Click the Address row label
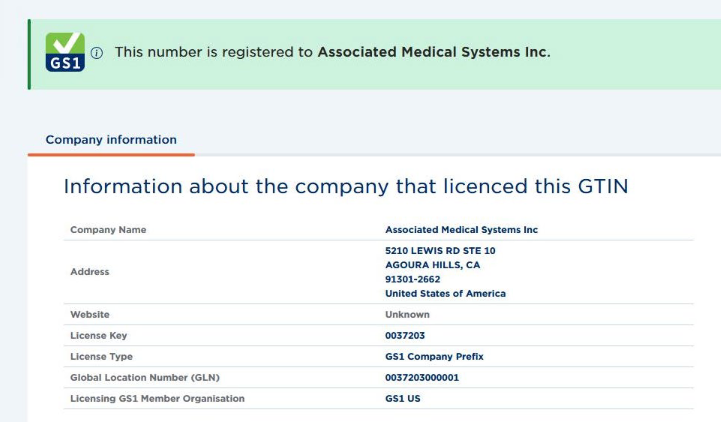Viewport: 721px width, 422px height. tap(90, 272)
